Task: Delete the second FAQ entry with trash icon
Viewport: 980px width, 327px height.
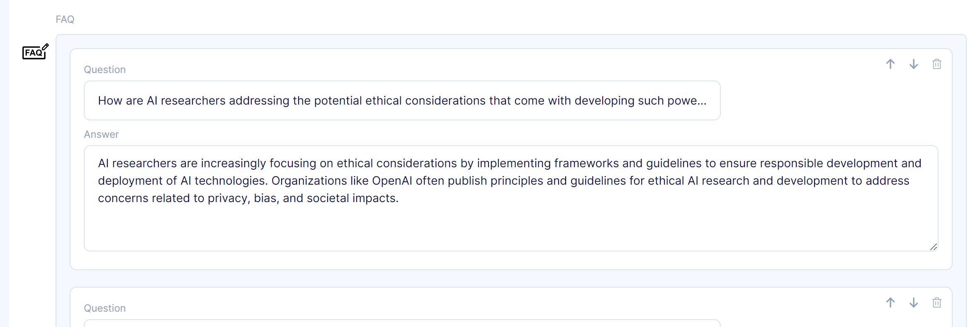Action: point(936,303)
